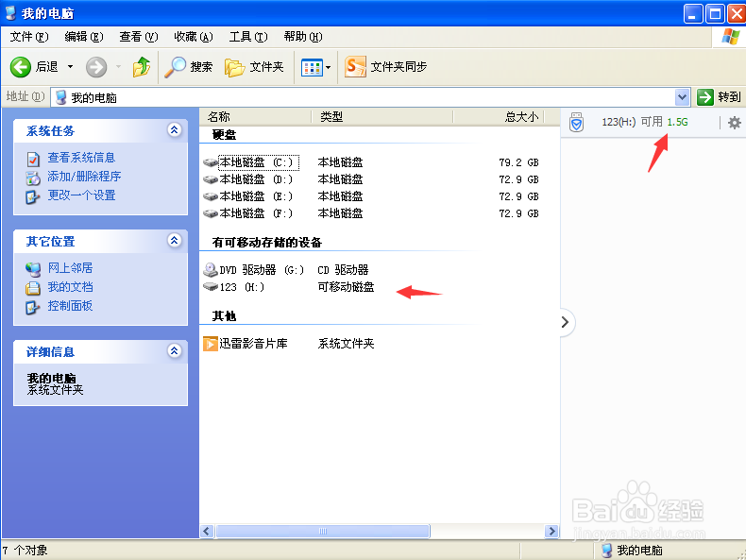Select the removable disk 123 (H:) icon
746x560 pixels.
[211, 287]
